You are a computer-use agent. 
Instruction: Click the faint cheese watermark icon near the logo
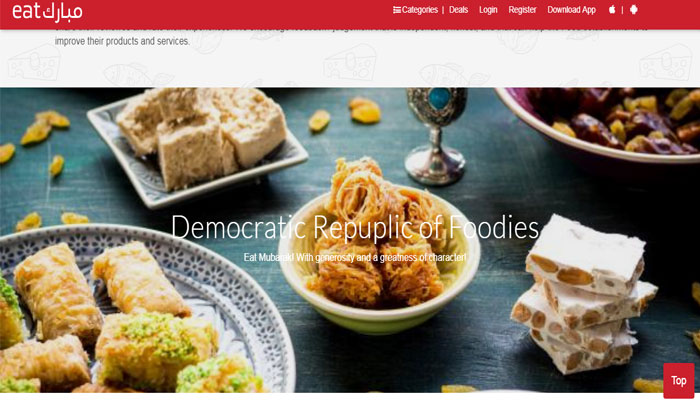coord(33,62)
